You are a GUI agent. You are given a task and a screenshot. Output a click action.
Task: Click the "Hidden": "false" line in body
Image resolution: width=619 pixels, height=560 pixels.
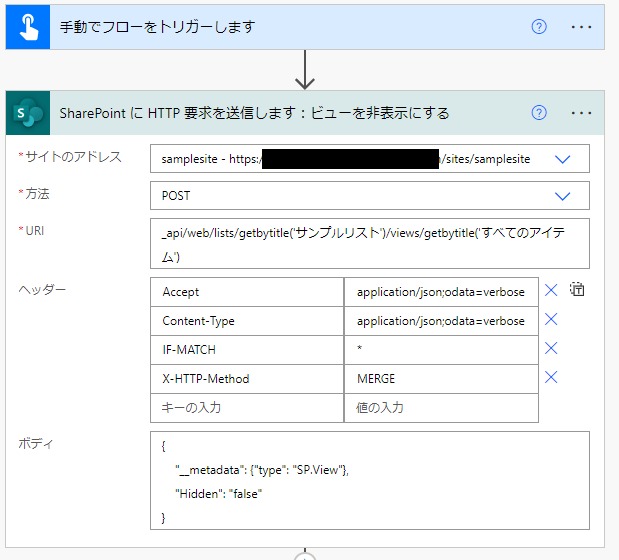pyautogui.click(x=218, y=494)
